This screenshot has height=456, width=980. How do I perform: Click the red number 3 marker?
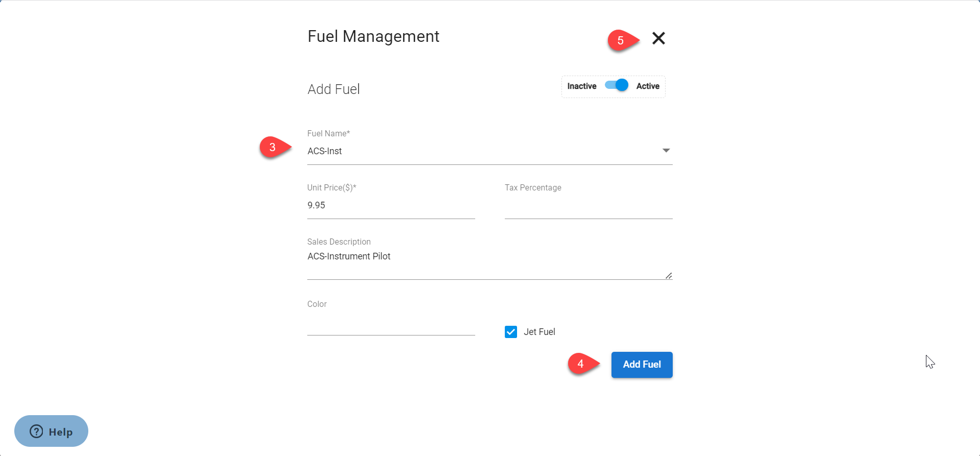pos(273,148)
